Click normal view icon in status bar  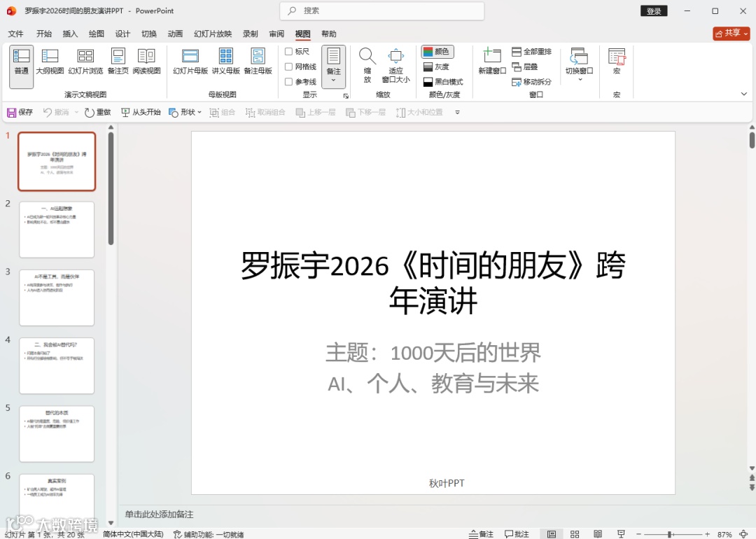552,534
